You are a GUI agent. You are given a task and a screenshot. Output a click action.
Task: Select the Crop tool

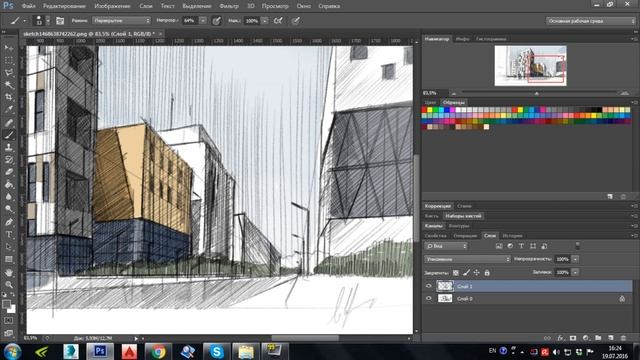click(x=9, y=97)
